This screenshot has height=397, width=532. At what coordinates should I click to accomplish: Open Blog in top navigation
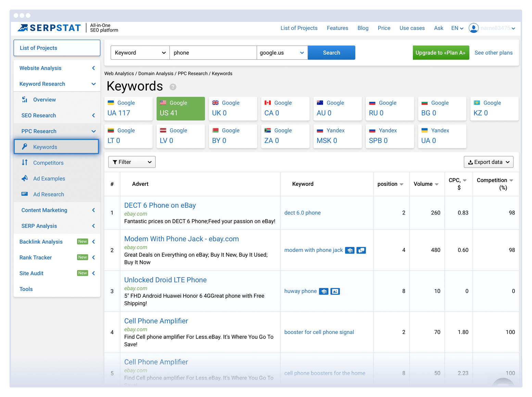click(x=363, y=28)
